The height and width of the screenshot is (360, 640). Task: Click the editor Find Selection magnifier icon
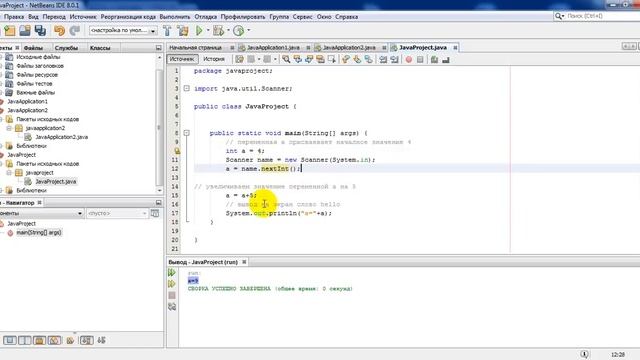(286, 60)
